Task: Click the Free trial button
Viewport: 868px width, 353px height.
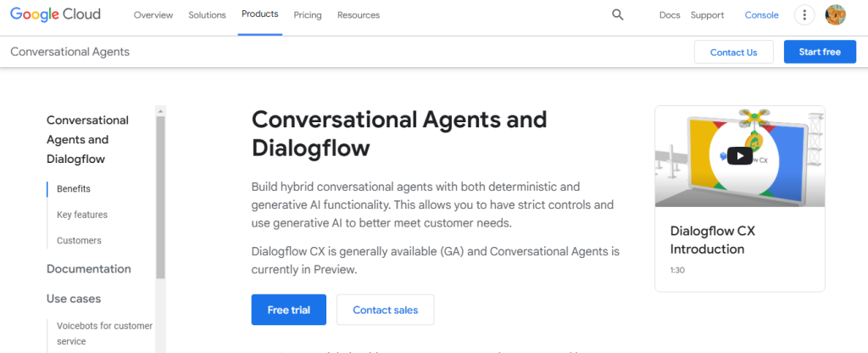Action: pyautogui.click(x=289, y=310)
